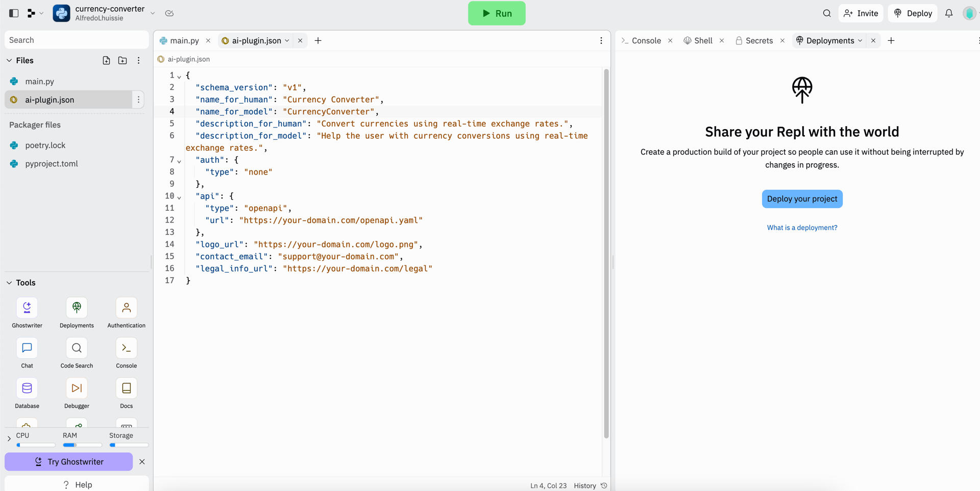
Task: Click the cloud sync status icon
Action: coord(169,13)
